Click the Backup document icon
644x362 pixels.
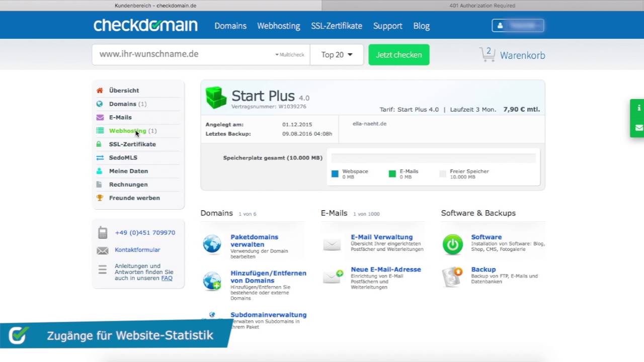click(x=452, y=277)
